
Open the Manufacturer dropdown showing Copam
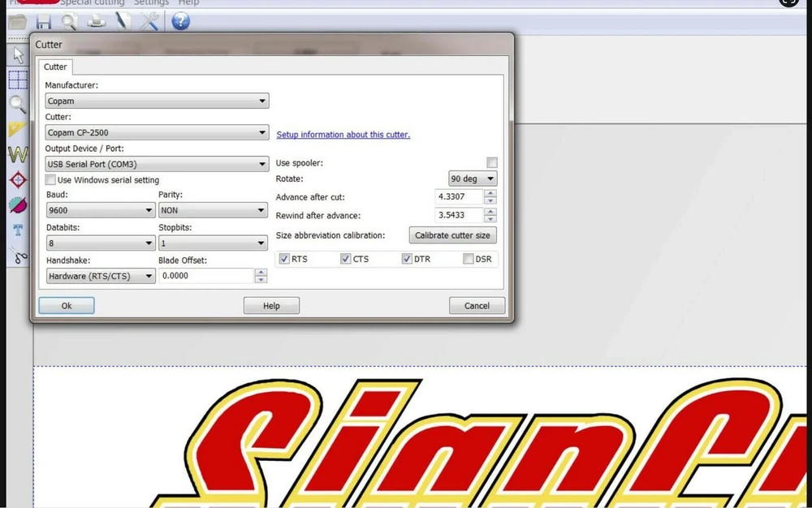coord(157,101)
